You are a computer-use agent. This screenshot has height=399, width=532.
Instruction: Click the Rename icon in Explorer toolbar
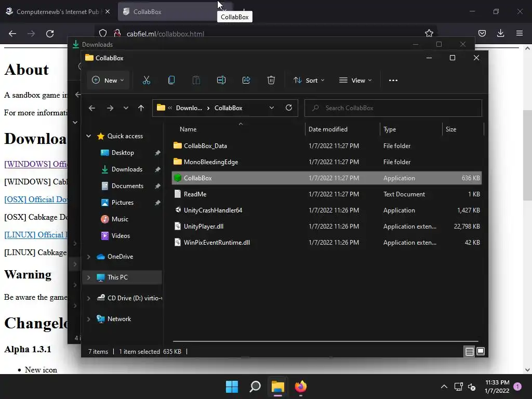[221, 81]
